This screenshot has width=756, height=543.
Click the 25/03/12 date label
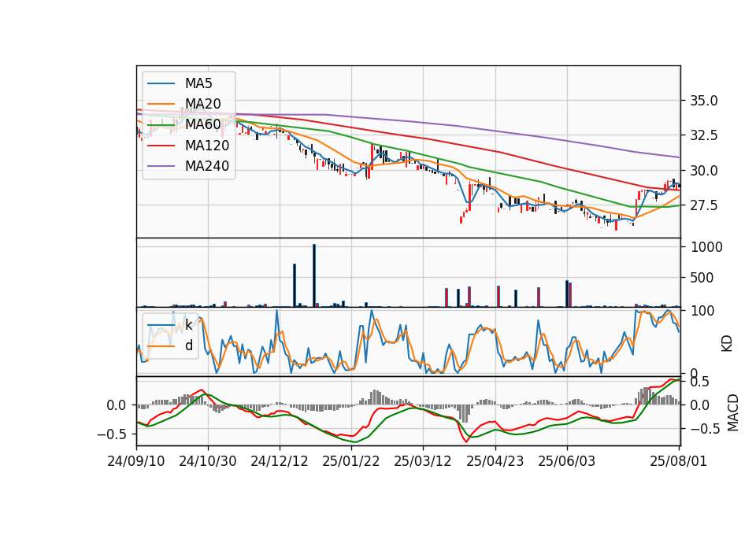pos(423,461)
